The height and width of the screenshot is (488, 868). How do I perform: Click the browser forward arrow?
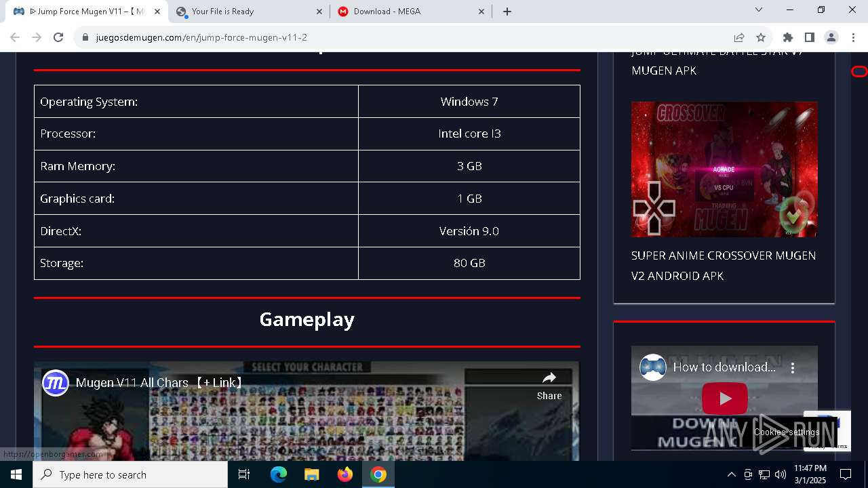pyautogui.click(x=37, y=37)
